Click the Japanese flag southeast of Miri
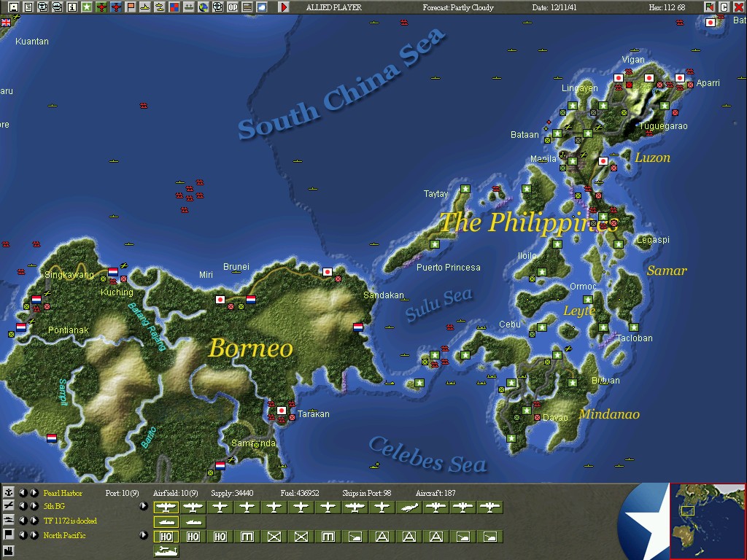The width and height of the screenshot is (747, 560). tap(220, 300)
